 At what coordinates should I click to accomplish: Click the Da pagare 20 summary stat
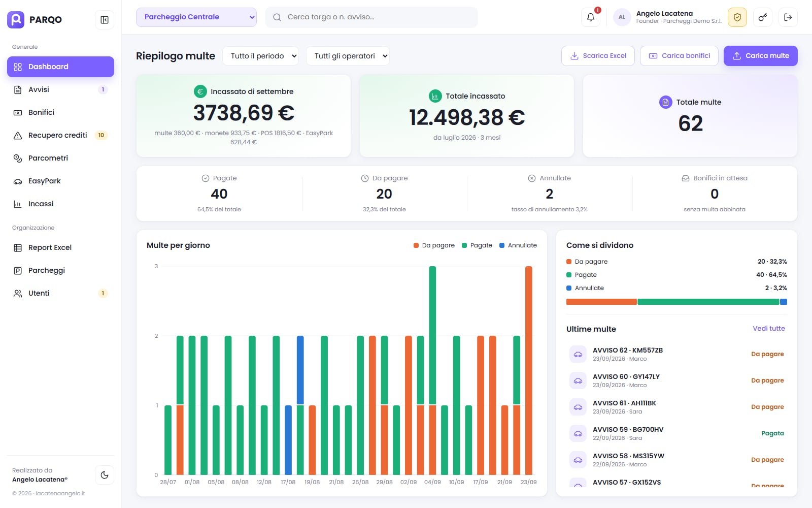pos(384,194)
